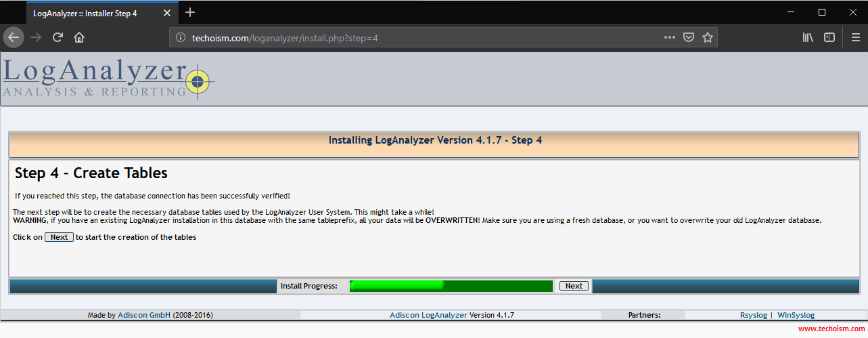Image resolution: width=868 pixels, height=338 pixels.
Task: Open the WinSyslog partner link
Action: (x=796, y=315)
